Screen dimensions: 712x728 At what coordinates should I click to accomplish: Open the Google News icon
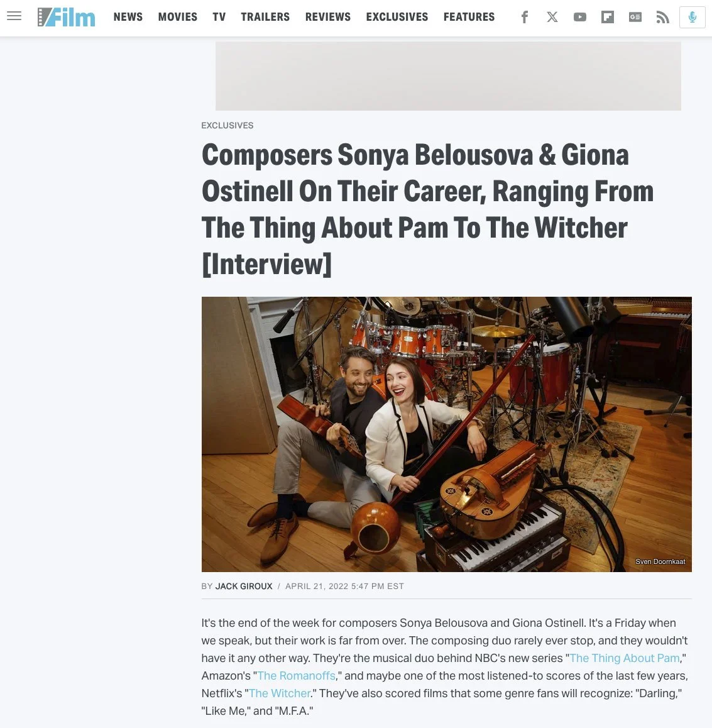tap(635, 17)
